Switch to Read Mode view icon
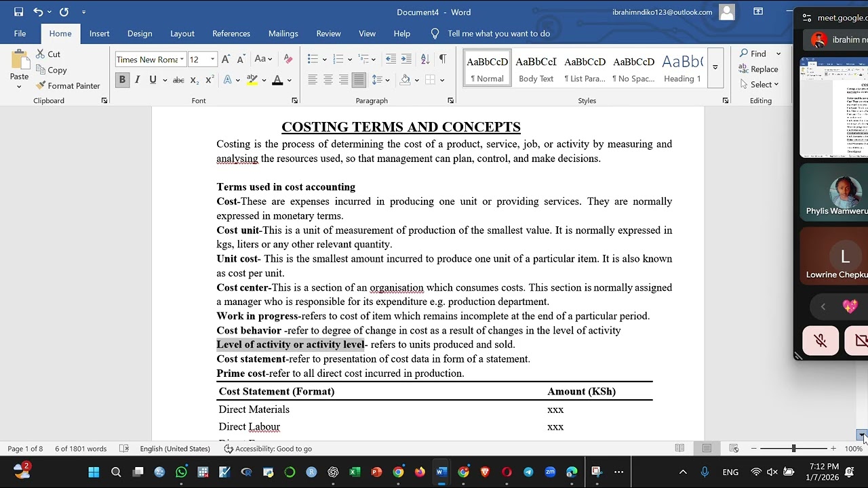This screenshot has height=488, width=868. click(679, 449)
